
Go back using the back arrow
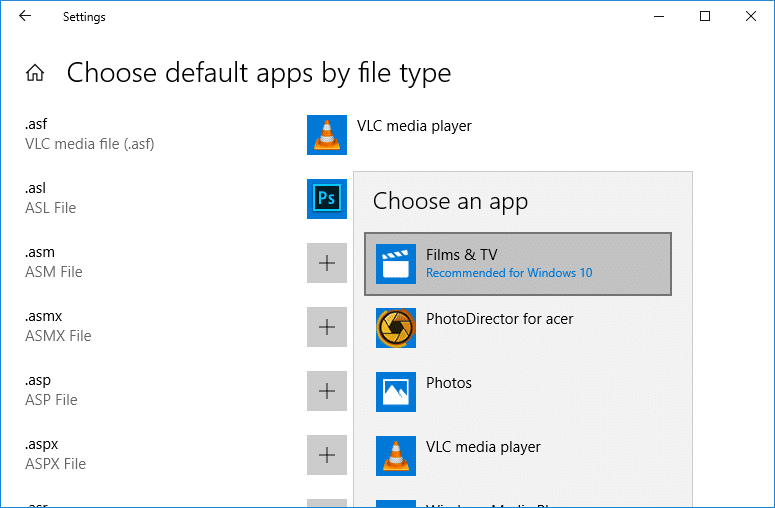[25, 17]
